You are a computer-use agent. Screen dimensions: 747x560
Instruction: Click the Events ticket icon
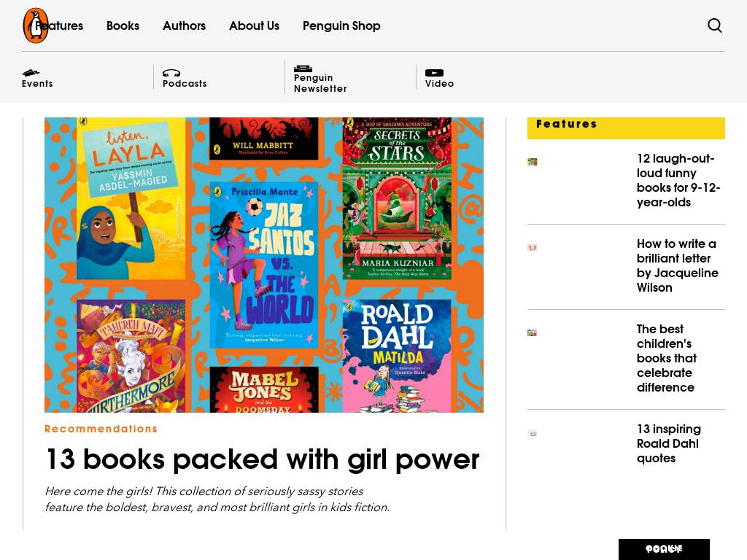tap(31, 73)
